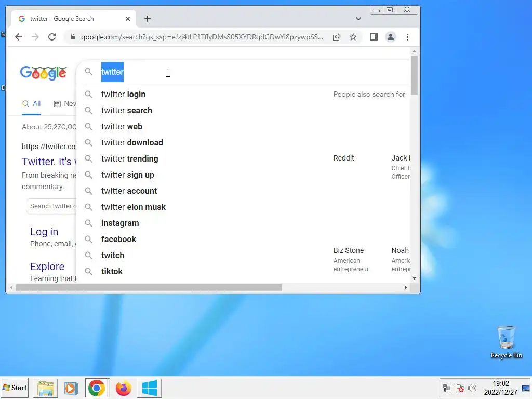532x399 pixels.
Task: Click the volume speaker tray icon
Action: [x=472, y=388]
